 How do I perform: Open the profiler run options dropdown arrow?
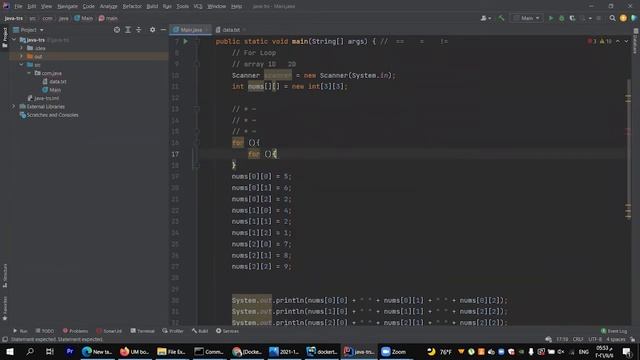click(590, 18)
